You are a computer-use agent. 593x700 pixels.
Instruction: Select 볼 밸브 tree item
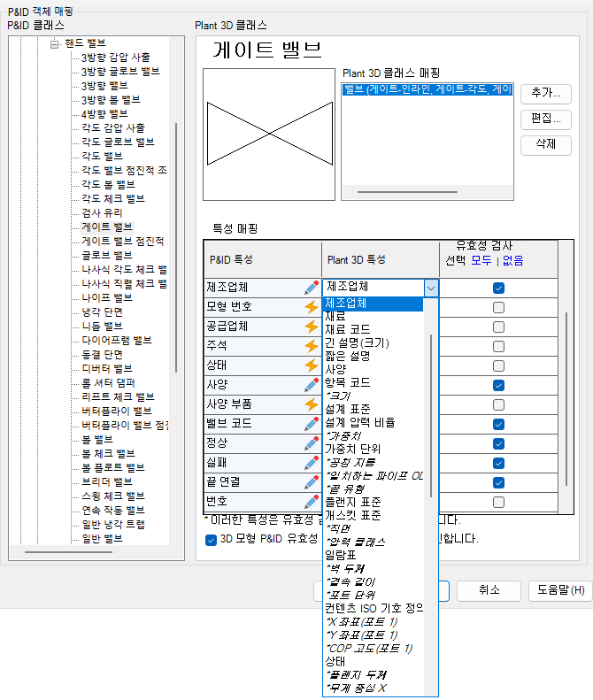coord(96,440)
